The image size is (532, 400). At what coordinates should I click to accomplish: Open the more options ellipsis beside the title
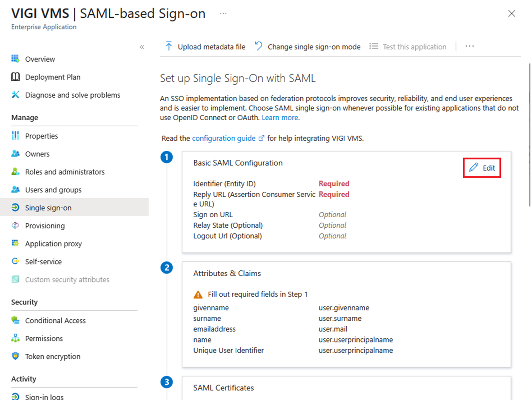tap(223, 14)
